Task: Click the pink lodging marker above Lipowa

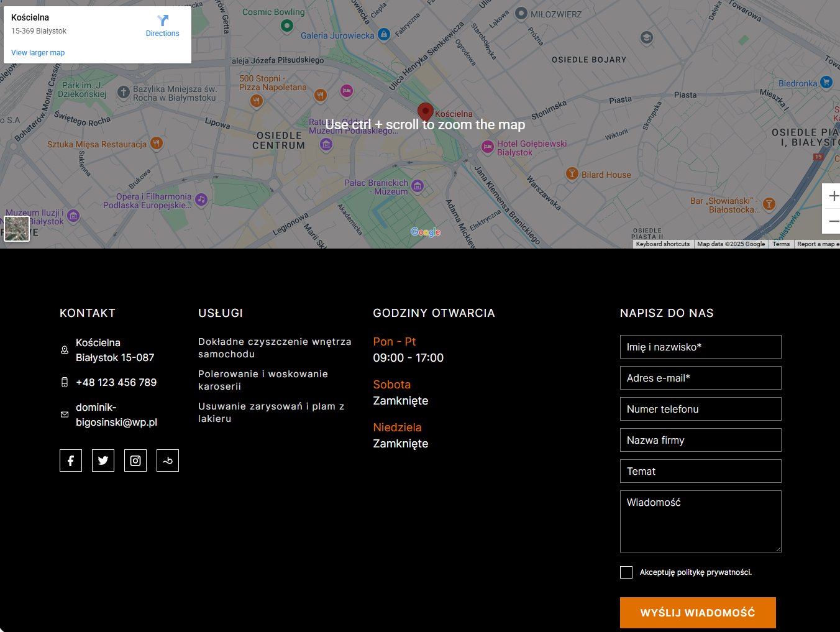Action: pyautogui.click(x=347, y=91)
